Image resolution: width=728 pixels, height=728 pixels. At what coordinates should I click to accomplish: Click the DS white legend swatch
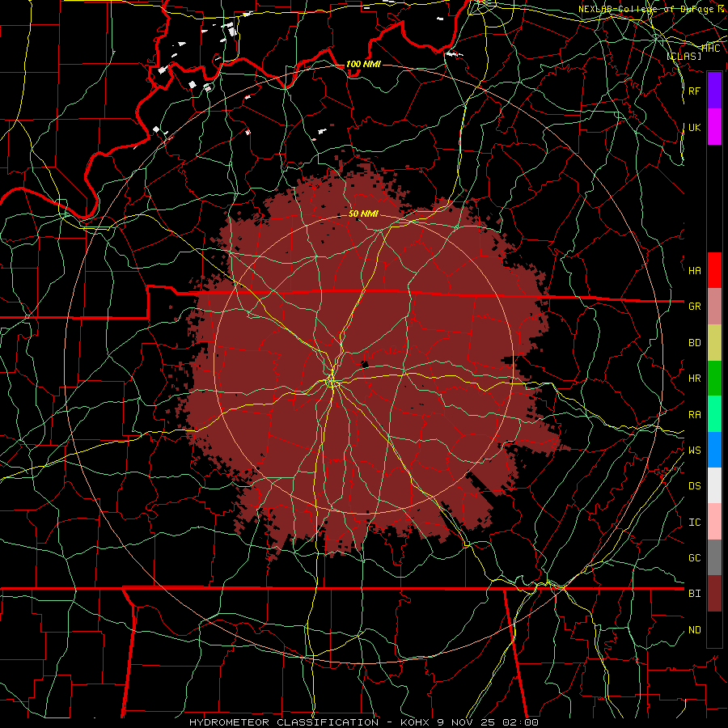[x=714, y=485]
